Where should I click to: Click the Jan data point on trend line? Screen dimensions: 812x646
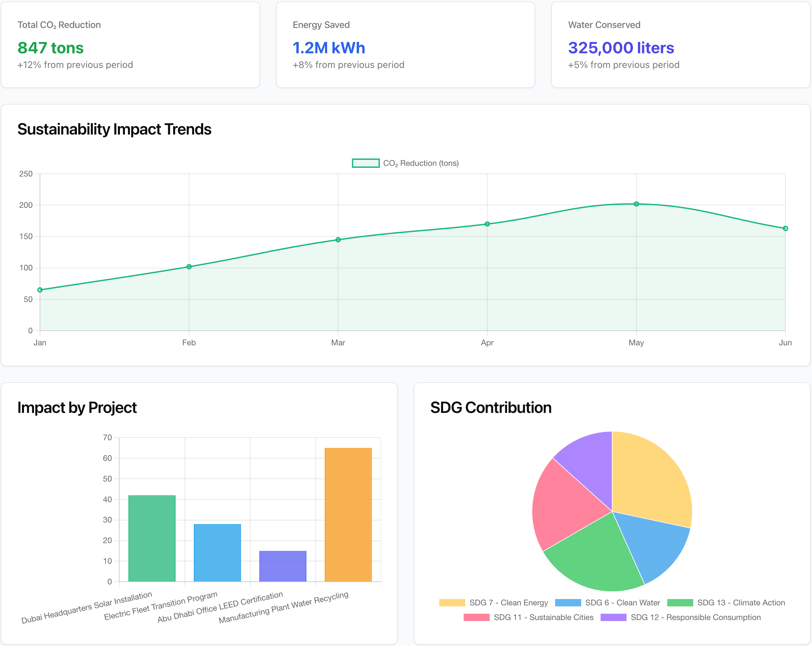(40, 290)
